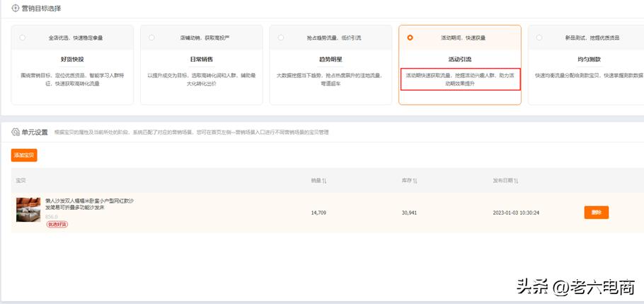Screen dimensions: 644x304
Task: Open the sofa product thumbnail
Action: point(28,210)
